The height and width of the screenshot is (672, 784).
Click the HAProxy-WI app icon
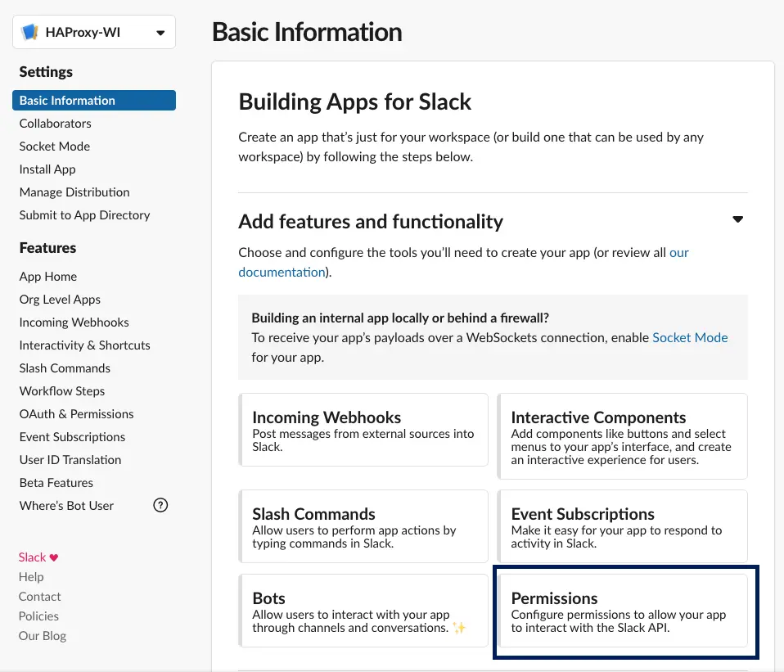pos(29,33)
